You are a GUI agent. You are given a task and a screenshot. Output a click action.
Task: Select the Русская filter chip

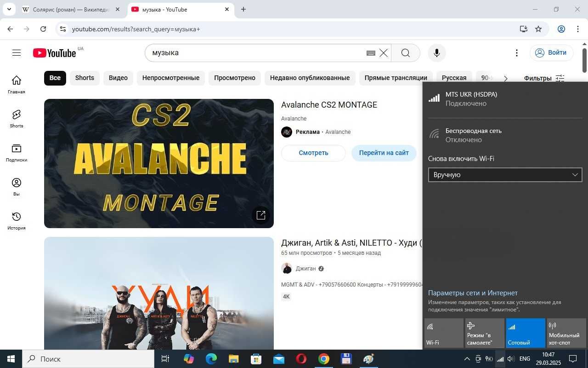pyautogui.click(x=454, y=78)
